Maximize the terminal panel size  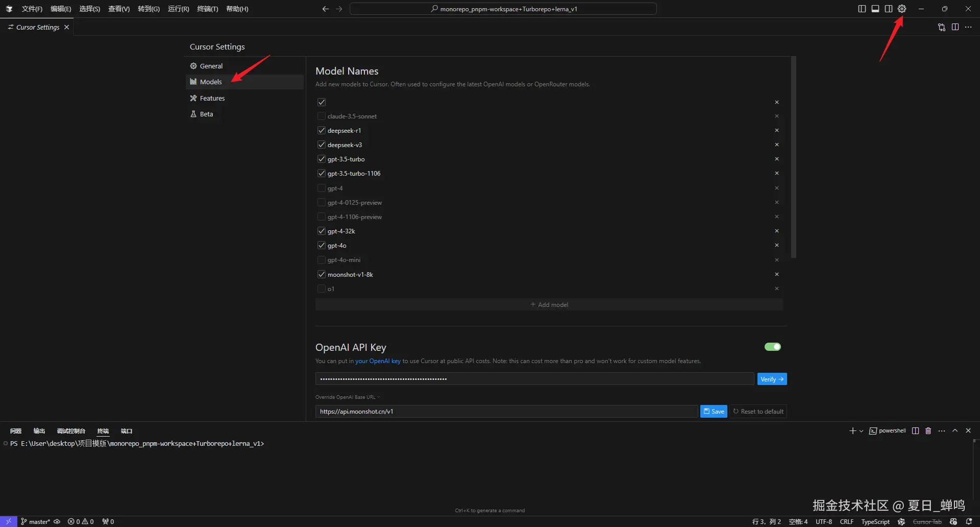pos(955,431)
